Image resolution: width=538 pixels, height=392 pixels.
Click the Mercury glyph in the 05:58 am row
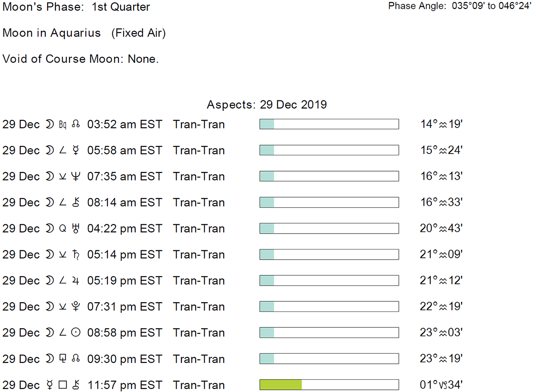pyautogui.click(x=76, y=150)
